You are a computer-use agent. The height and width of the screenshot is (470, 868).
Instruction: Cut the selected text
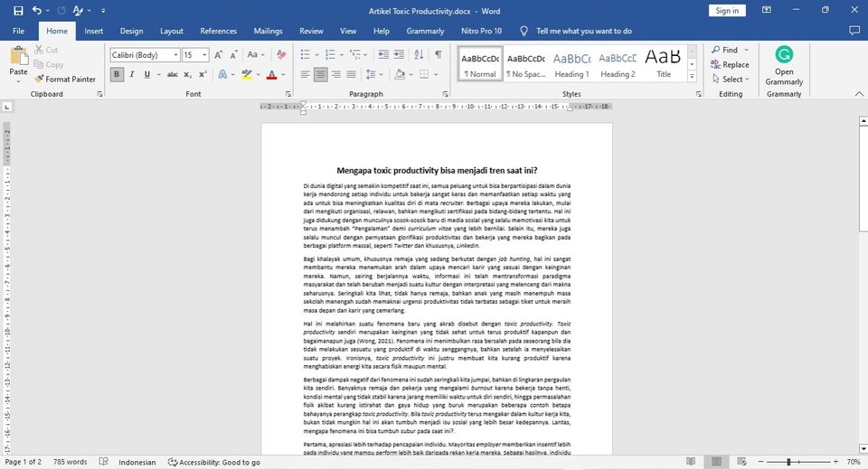coord(46,50)
